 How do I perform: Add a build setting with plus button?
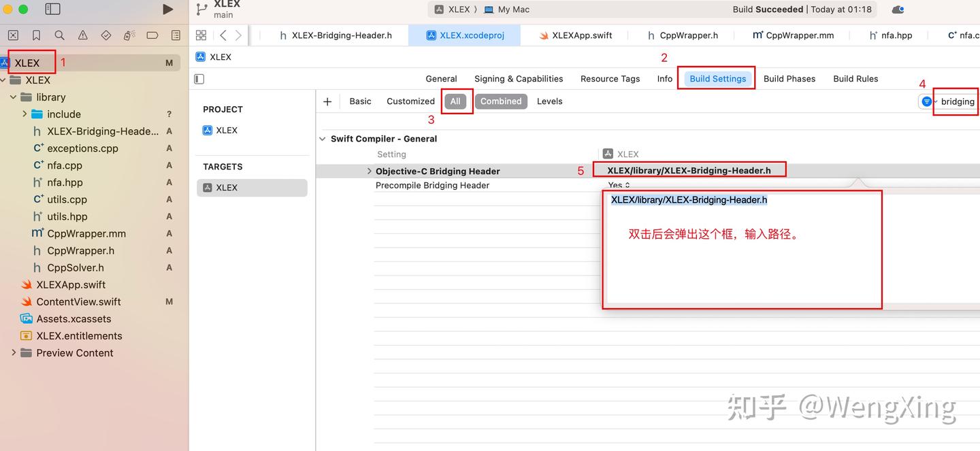[x=327, y=101]
